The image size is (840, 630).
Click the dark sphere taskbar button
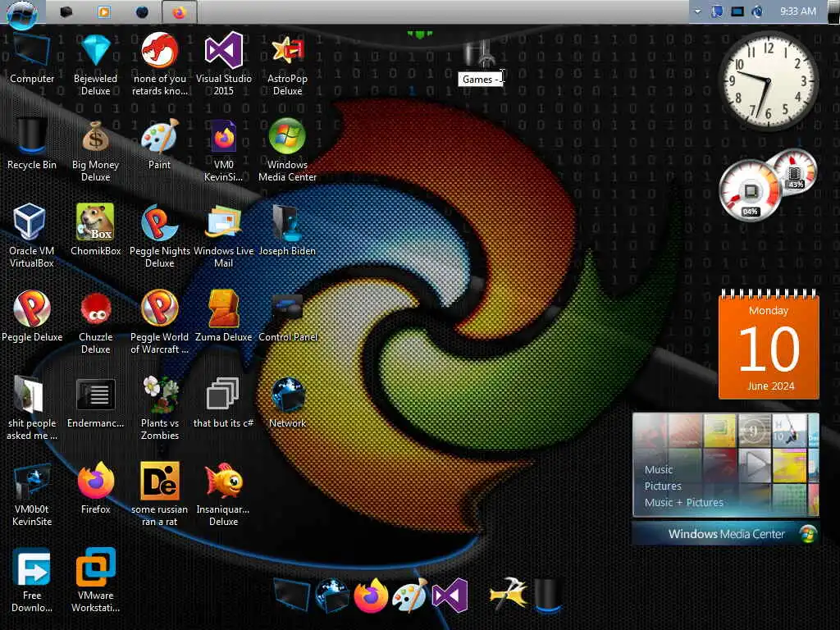[x=142, y=11]
